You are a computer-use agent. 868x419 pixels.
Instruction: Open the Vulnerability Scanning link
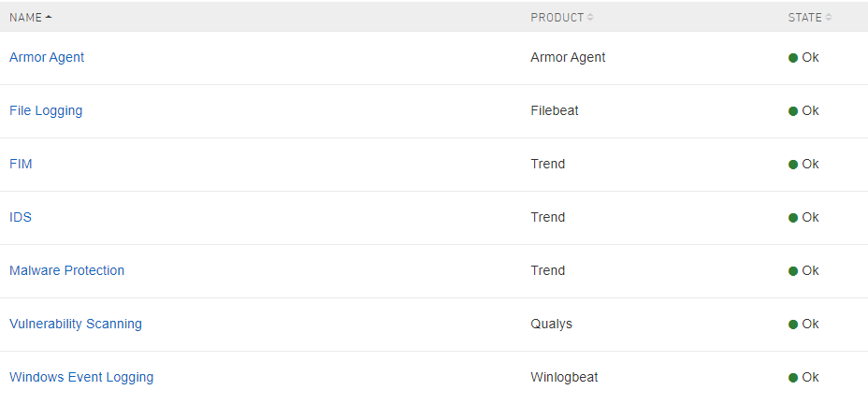click(76, 325)
